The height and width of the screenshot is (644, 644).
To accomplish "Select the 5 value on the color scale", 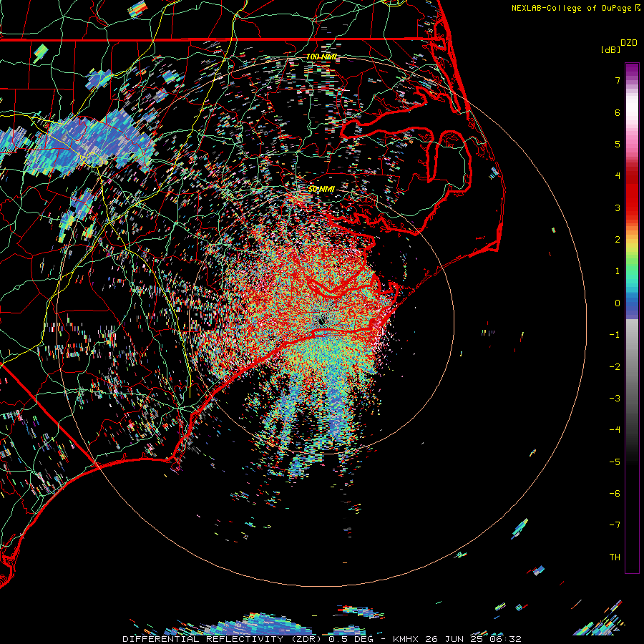I will tap(618, 144).
